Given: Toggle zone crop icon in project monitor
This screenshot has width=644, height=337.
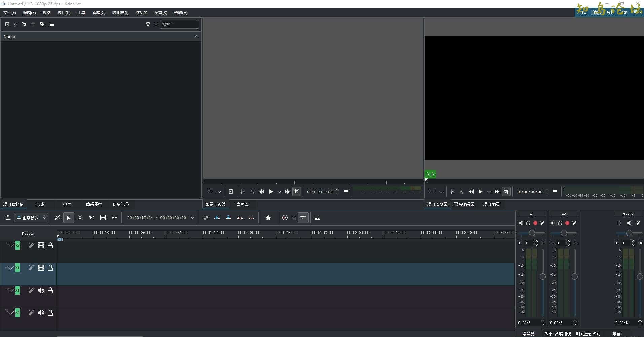Looking at the screenshot, I should [x=506, y=192].
